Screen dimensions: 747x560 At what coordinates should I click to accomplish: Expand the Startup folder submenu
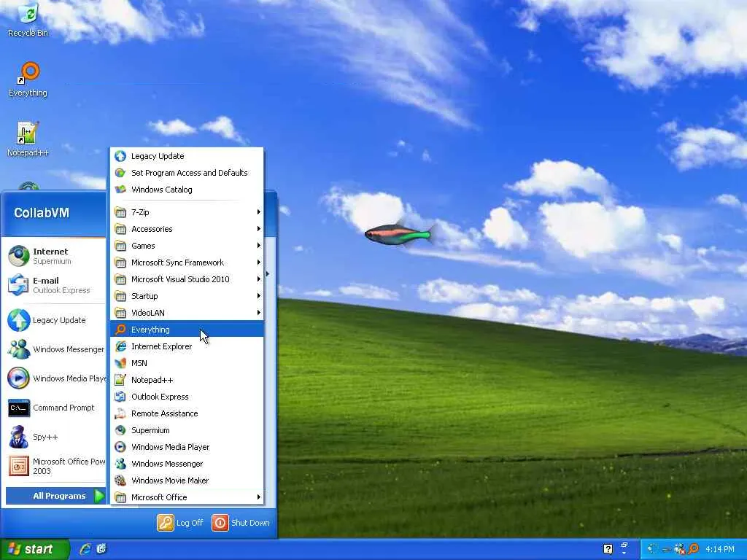(x=187, y=296)
